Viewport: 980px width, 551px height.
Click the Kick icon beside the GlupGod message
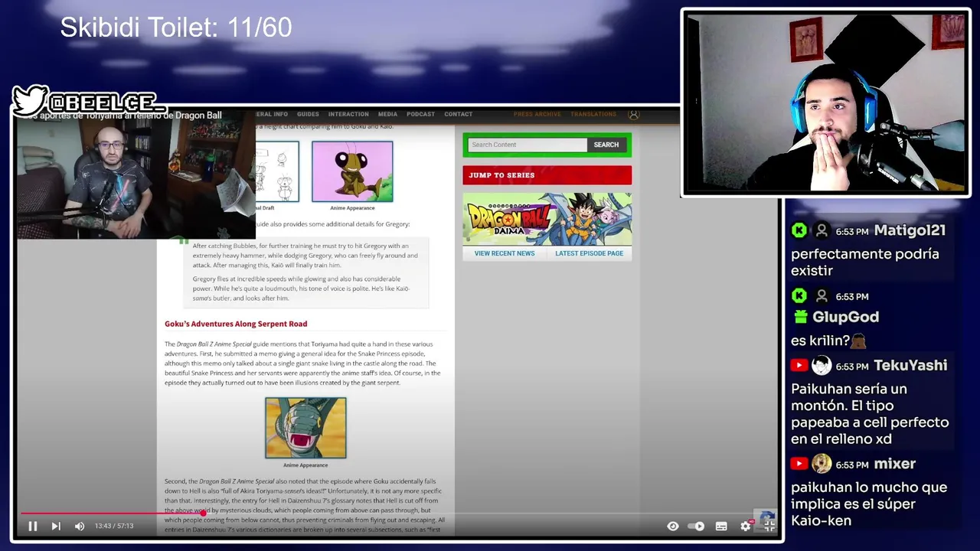tap(799, 296)
